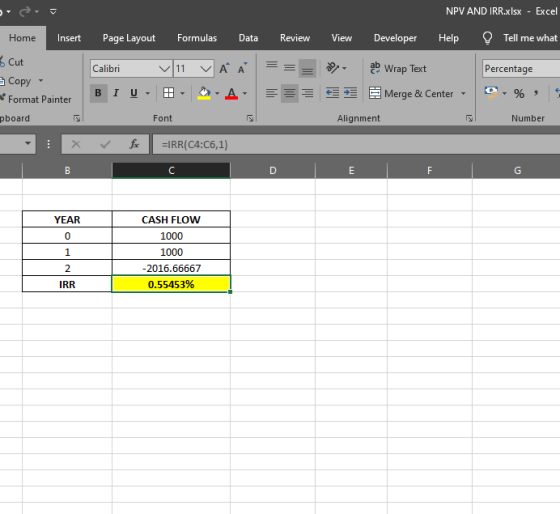Open the Fill Color dropdown arrow
Viewport: 560px width, 514px height.
[217, 94]
